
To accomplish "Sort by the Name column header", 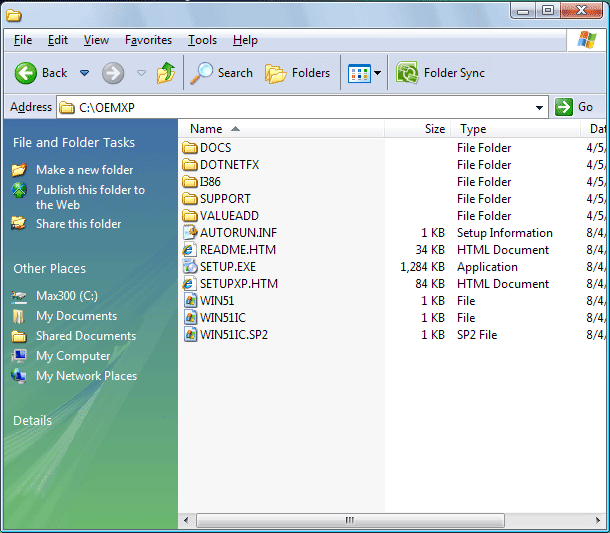I will pyautogui.click(x=281, y=129).
